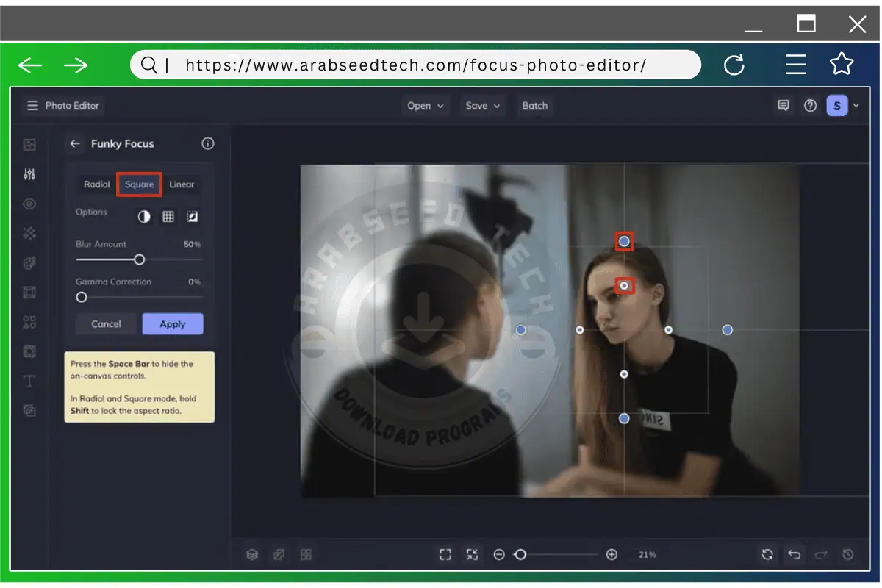Switch to the Linear focus tab
882x588 pixels.
tap(182, 184)
